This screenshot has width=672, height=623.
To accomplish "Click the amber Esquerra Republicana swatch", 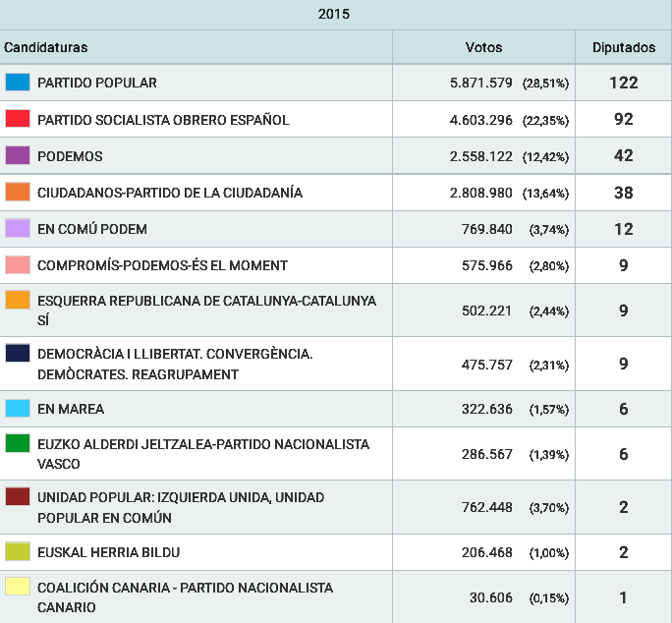I will [18, 300].
